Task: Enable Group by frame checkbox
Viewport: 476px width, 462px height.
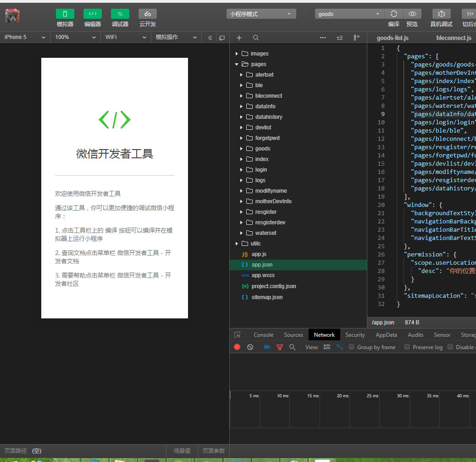Action: [351, 346]
